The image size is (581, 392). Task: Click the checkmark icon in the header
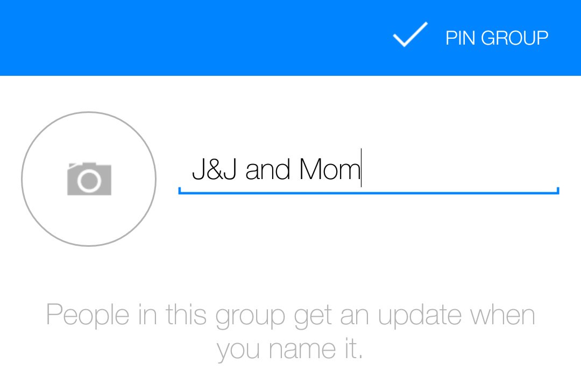click(410, 35)
